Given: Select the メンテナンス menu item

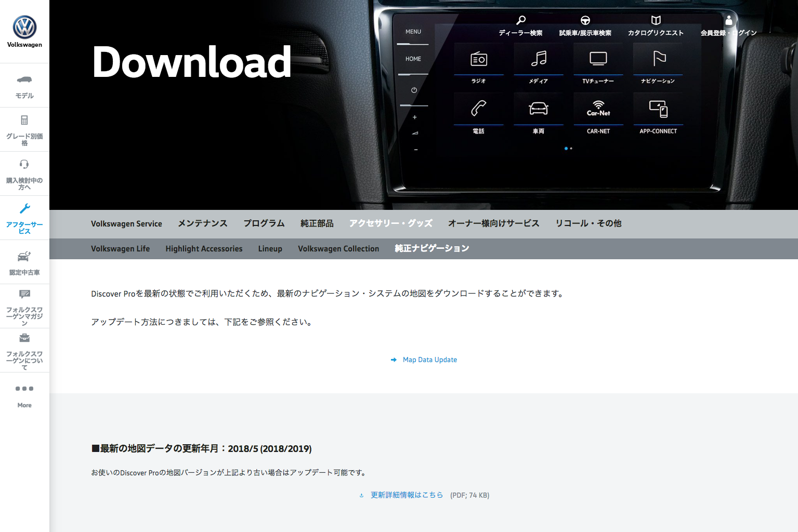Looking at the screenshot, I should pyautogui.click(x=203, y=223).
